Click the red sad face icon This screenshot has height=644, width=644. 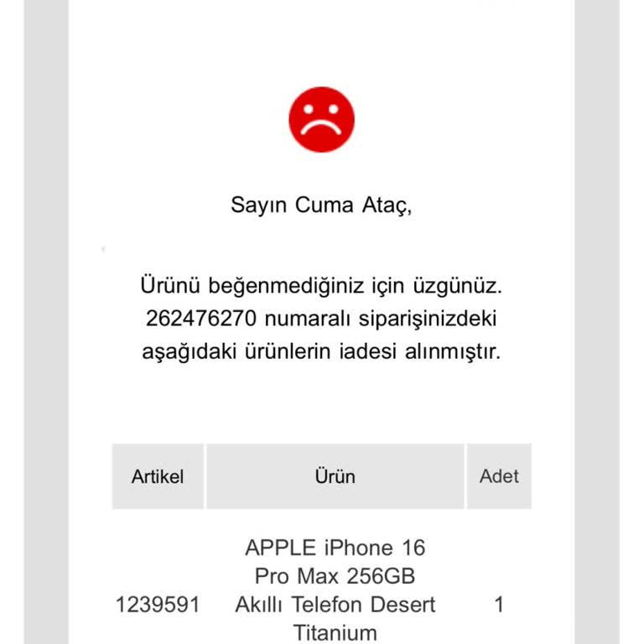[321, 120]
